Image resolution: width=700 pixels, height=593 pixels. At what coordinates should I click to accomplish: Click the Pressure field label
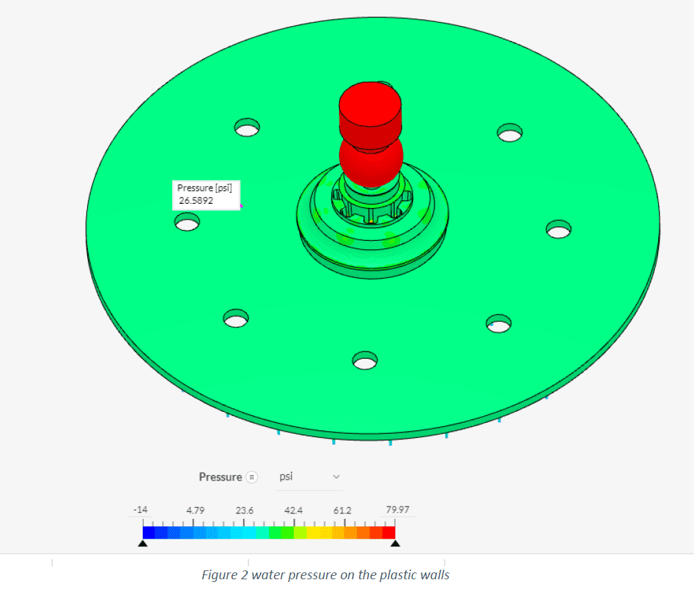(x=220, y=477)
